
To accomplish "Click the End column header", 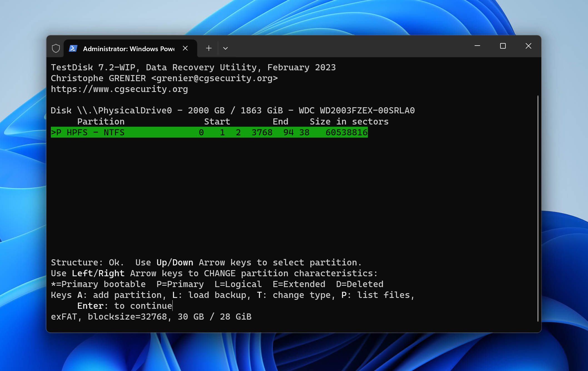I will click(280, 121).
